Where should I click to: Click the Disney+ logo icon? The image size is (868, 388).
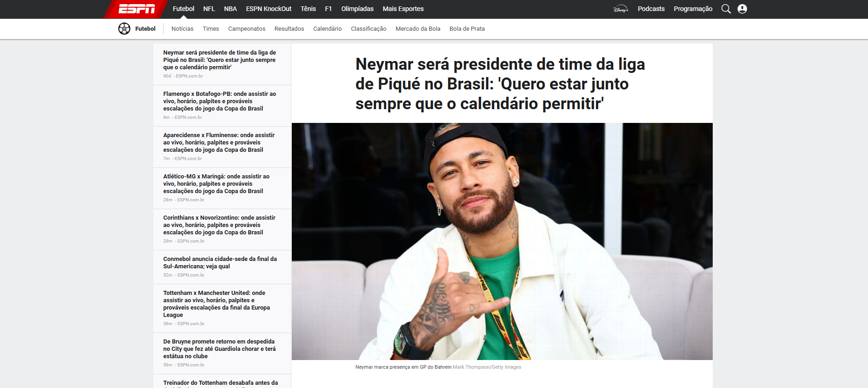[x=621, y=9]
